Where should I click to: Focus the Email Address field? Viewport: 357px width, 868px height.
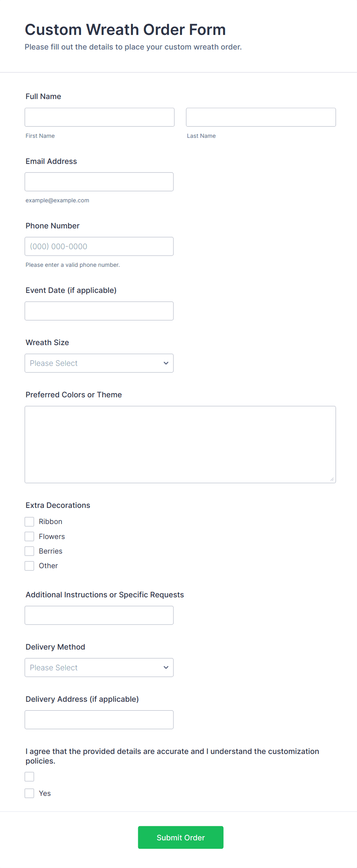pyautogui.click(x=99, y=182)
